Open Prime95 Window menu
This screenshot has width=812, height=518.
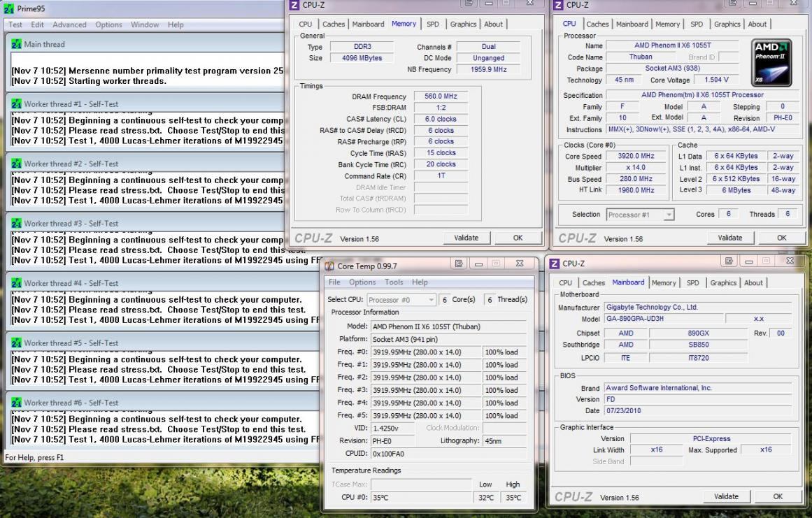[145, 24]
